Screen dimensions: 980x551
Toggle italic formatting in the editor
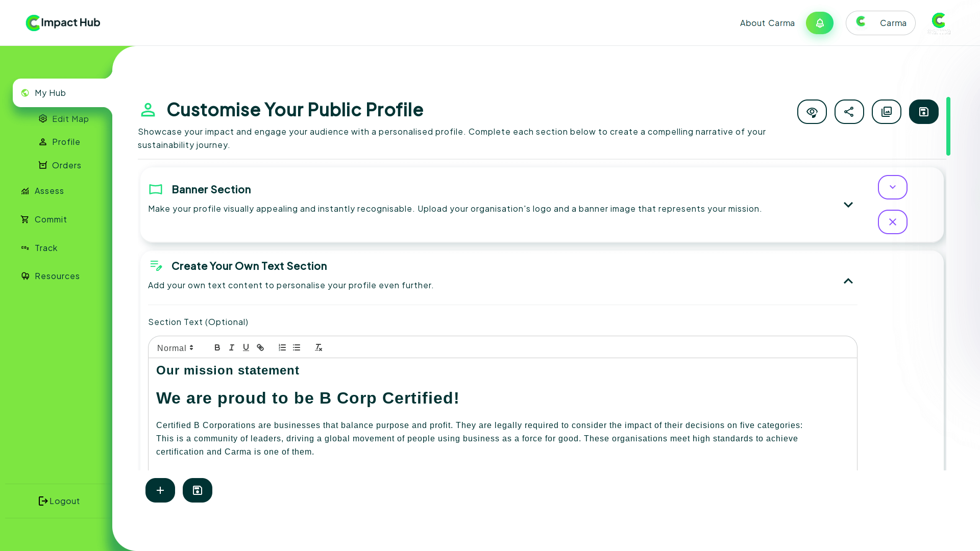232,347
